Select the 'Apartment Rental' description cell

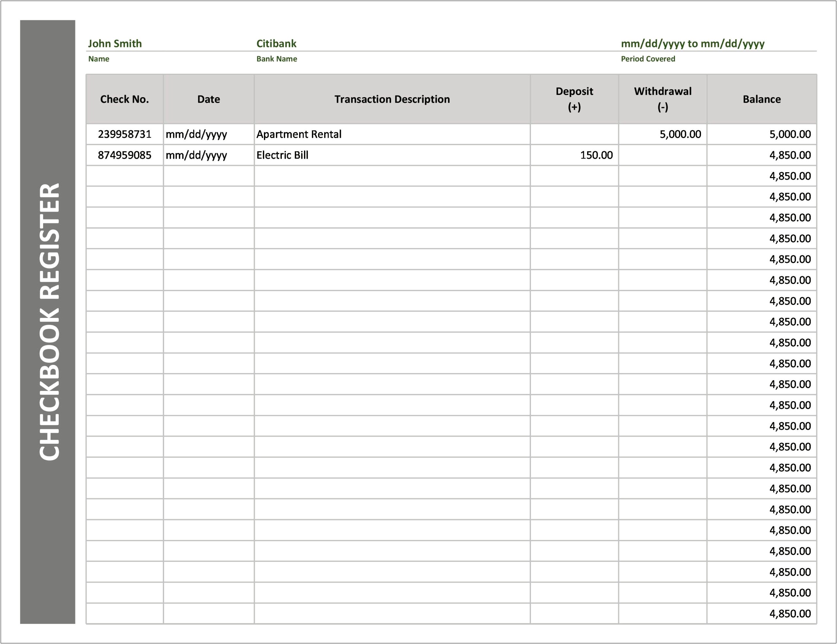pos(392,134)
